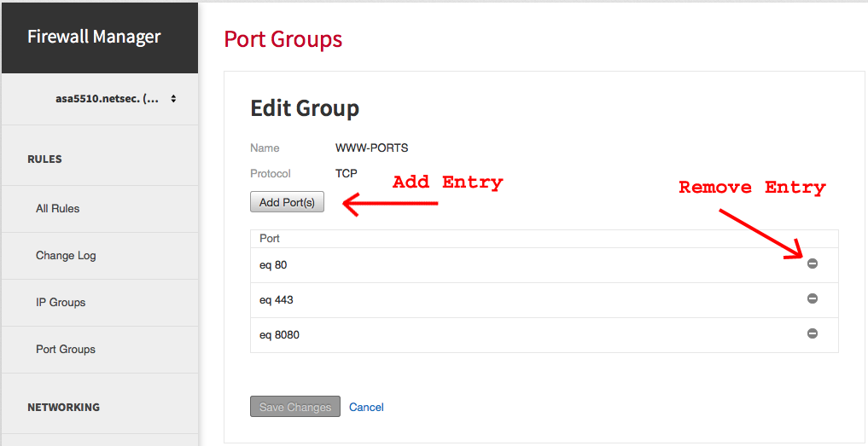The image size is (868, 446).
Task: Remove the eq 443 port entry
Action: click(812, 298)
